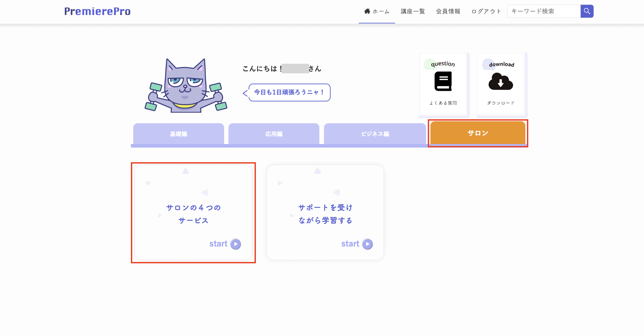Open the サロンの4つのサービス card title
This screenshot has width=644, height=335.
193,214
